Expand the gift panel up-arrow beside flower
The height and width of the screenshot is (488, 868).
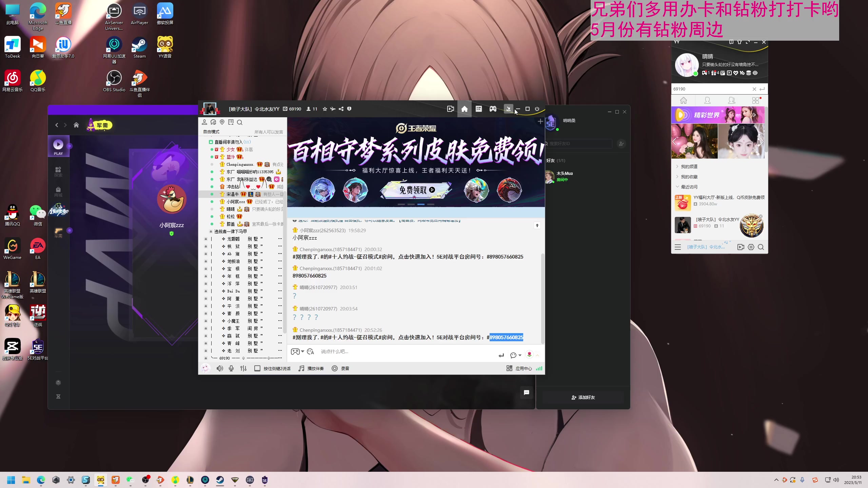[537, 355]
